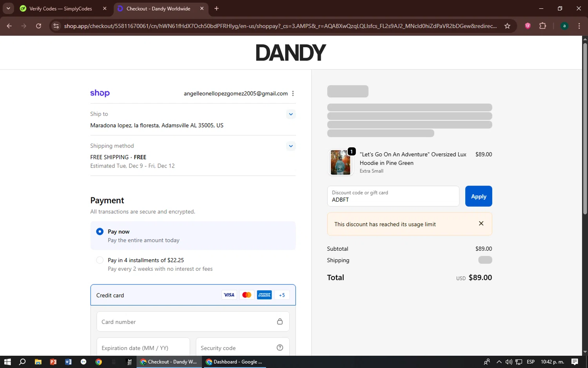This screenshot has width=588, height=368.
Task: Click the Expiration date field
Action: pos(143,347)
